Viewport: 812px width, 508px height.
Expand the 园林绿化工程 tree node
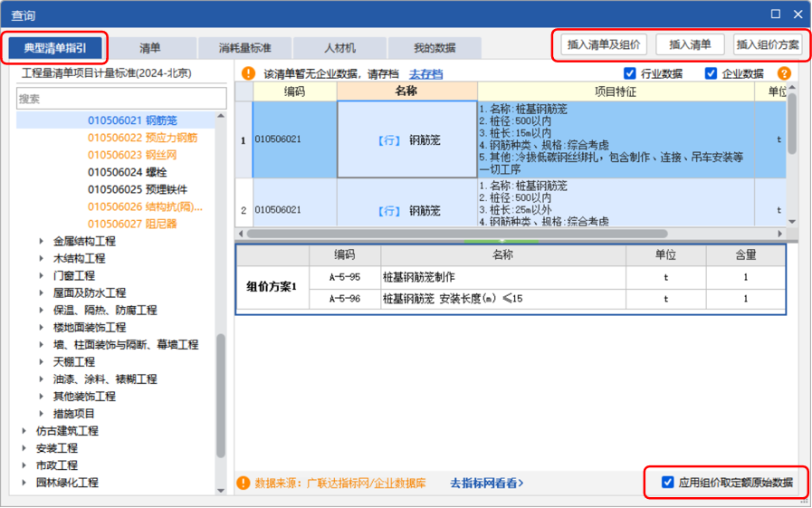click(24, 483)
